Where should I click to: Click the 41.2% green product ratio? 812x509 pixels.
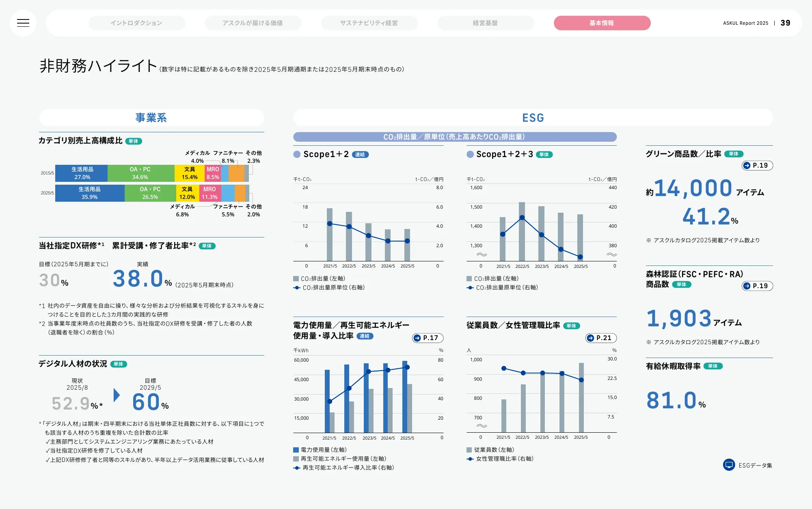pyautogui.click(x=710, y=217)
